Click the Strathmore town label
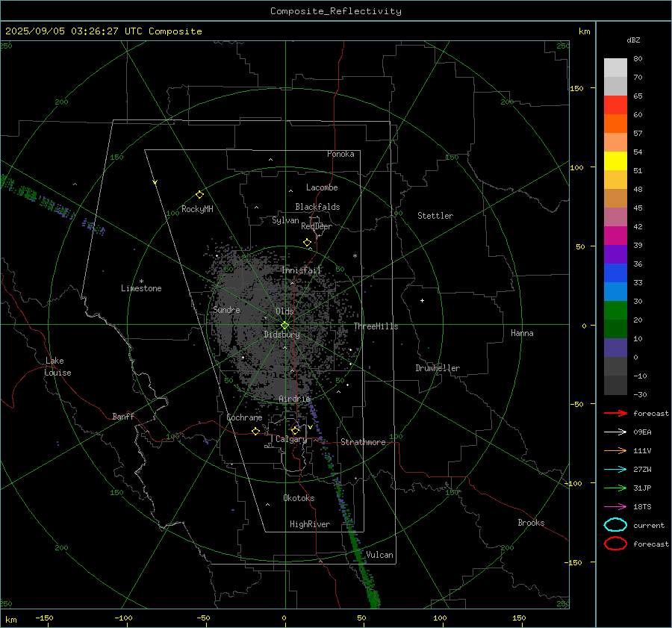This screenshot has height=628, width=672. (x=363, y=442)
